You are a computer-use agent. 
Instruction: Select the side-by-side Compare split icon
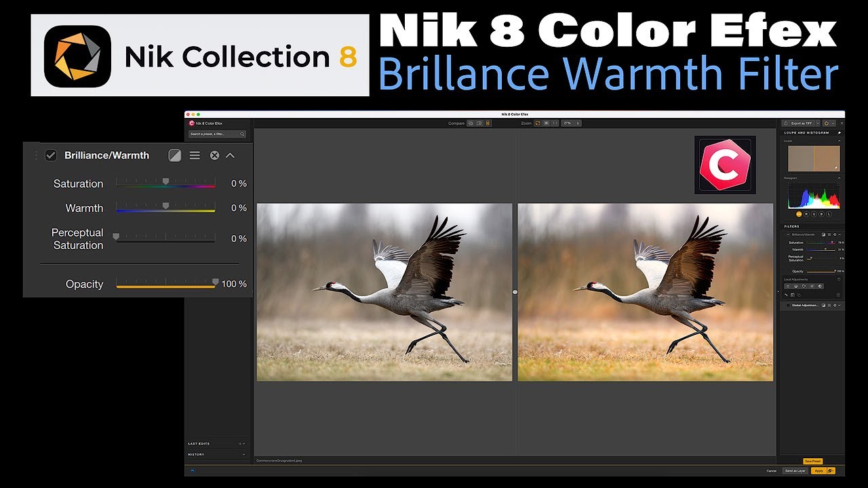(479, 123)
